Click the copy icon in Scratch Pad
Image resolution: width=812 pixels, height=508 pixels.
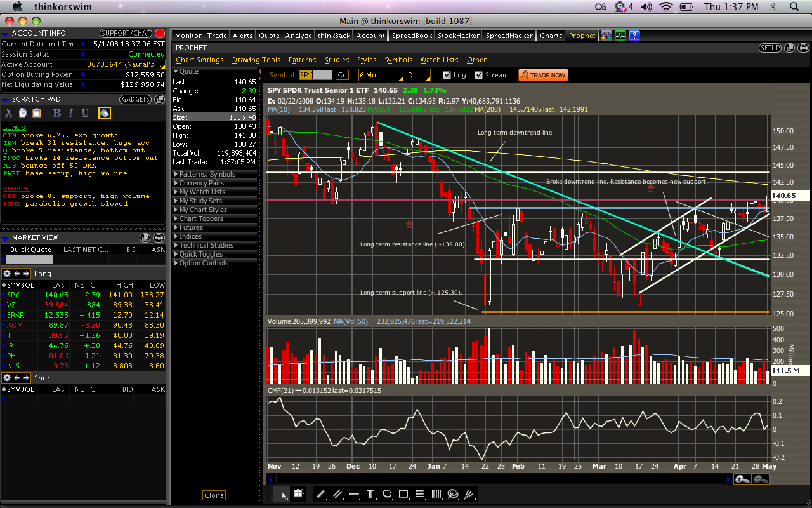[x=22, y=113]
